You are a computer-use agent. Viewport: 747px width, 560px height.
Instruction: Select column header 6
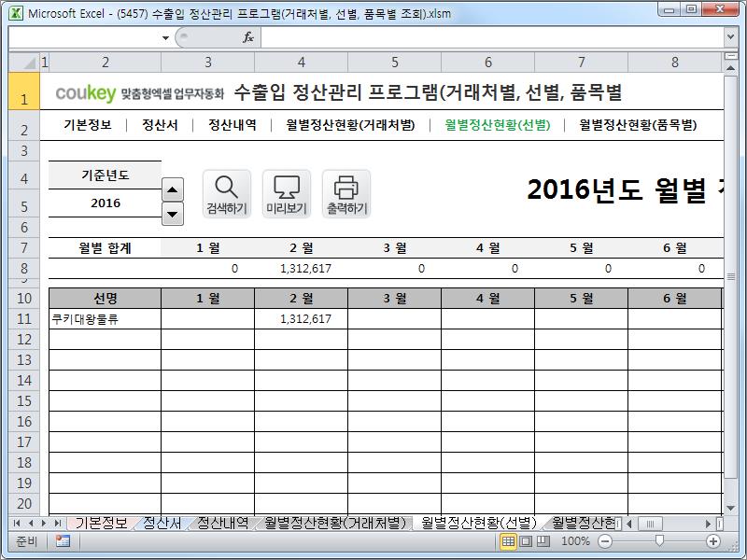point(487,63)
